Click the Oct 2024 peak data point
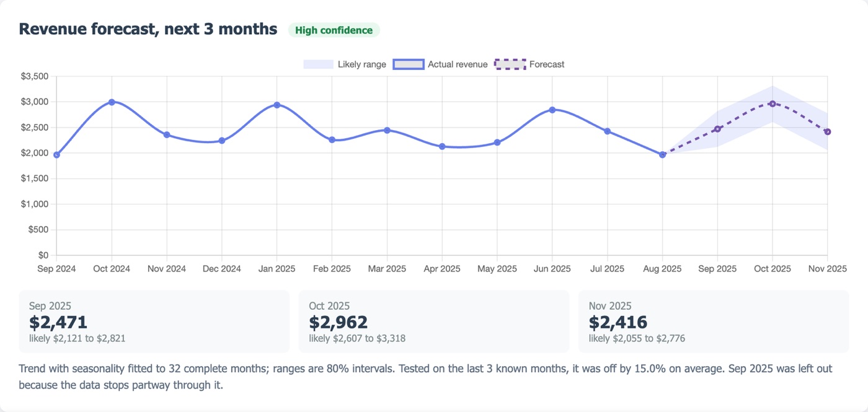The width and height of the screenshot is (868, 412). click(112, 102)
